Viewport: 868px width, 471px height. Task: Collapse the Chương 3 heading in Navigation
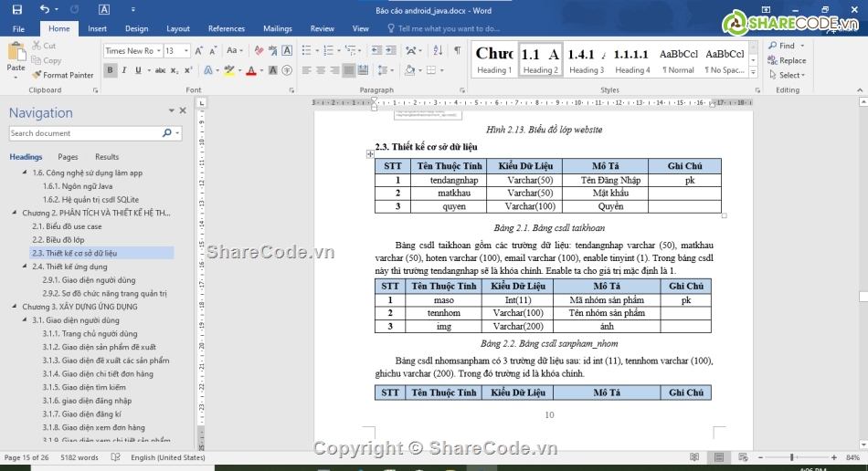tap(15, 307)
